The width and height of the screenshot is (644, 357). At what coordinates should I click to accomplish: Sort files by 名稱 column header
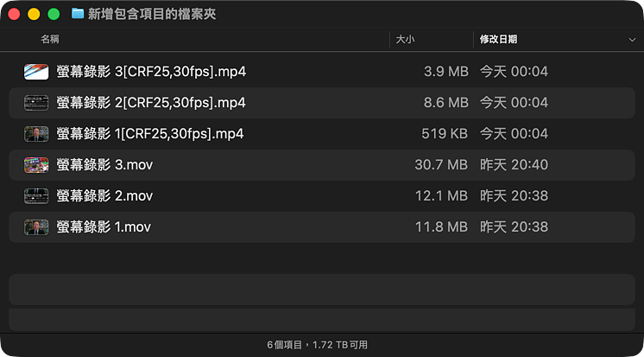point(50,40)
